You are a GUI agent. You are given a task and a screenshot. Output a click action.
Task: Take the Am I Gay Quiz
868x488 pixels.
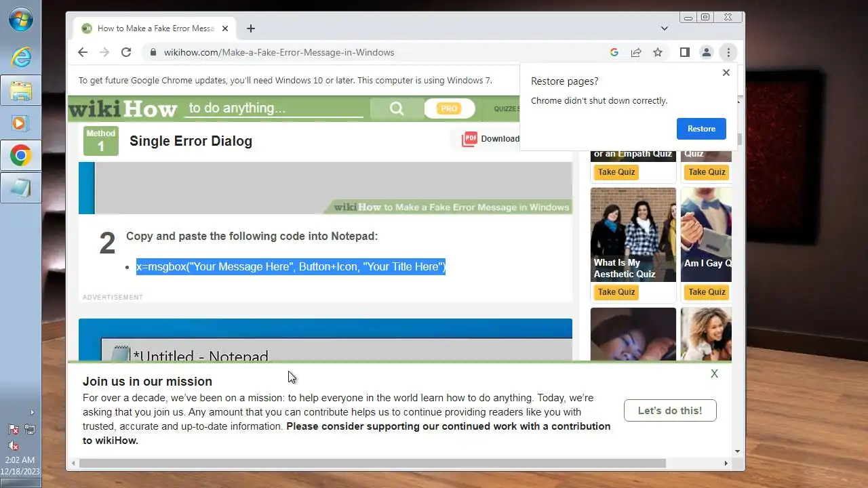tap(707, 292)
